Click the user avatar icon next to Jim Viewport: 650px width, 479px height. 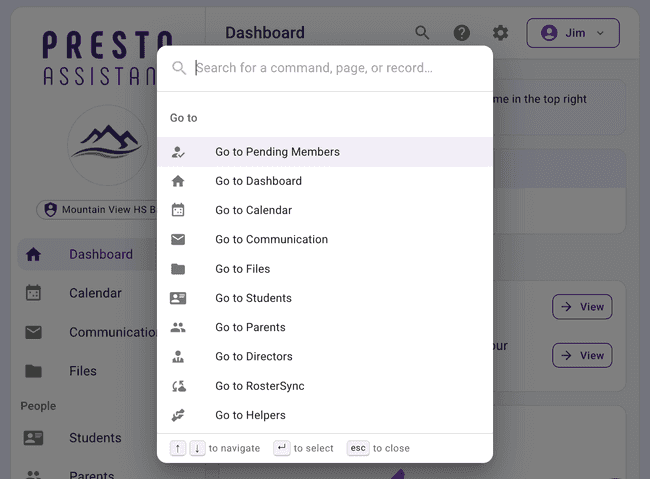pos(549,33)
